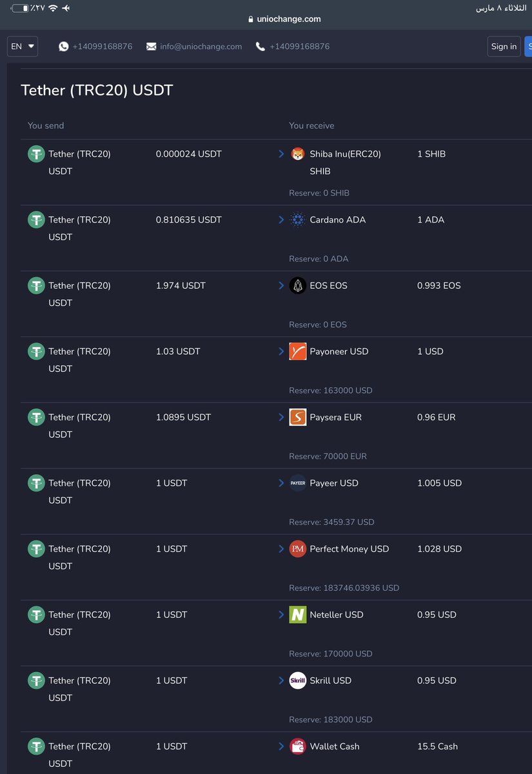Screen dimensions: 532x774
Task: Click Reserve: 3459.37 USD text
Action: click(x=331, y=522)
